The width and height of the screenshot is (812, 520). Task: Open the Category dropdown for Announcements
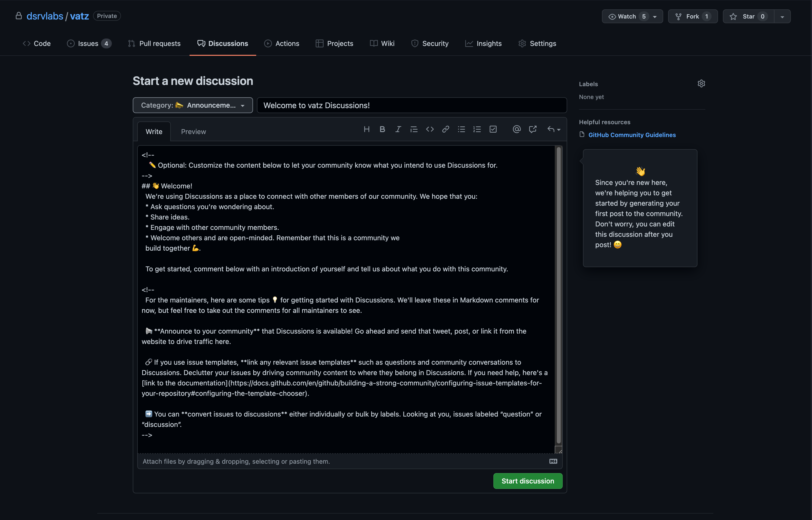pos(192,105)
